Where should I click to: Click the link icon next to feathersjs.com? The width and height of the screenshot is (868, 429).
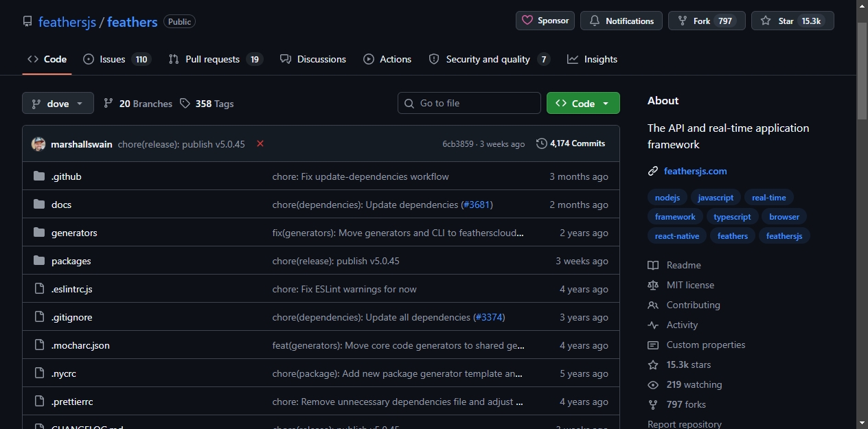click(653, 171)
